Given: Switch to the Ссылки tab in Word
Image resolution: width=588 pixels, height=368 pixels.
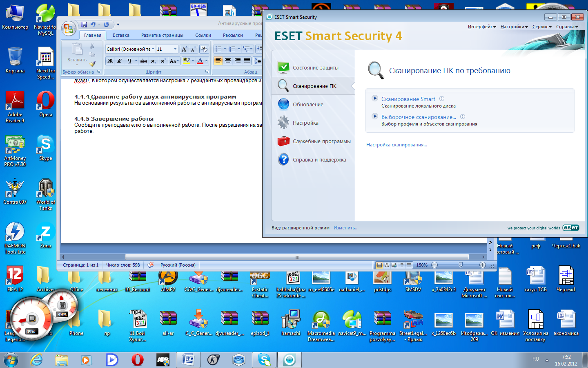Looking at the screenshot, I should click(203, 35).
